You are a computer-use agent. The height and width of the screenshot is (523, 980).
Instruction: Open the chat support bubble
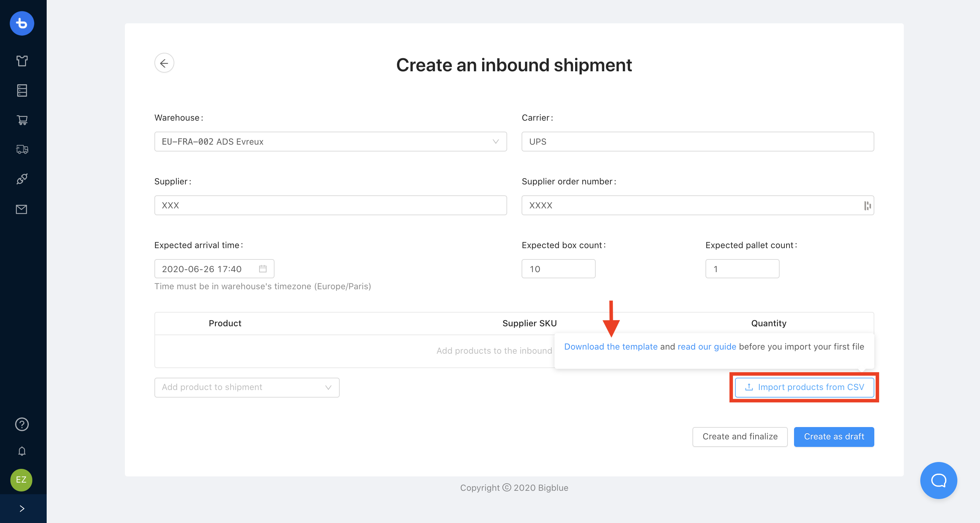point(938,481)
